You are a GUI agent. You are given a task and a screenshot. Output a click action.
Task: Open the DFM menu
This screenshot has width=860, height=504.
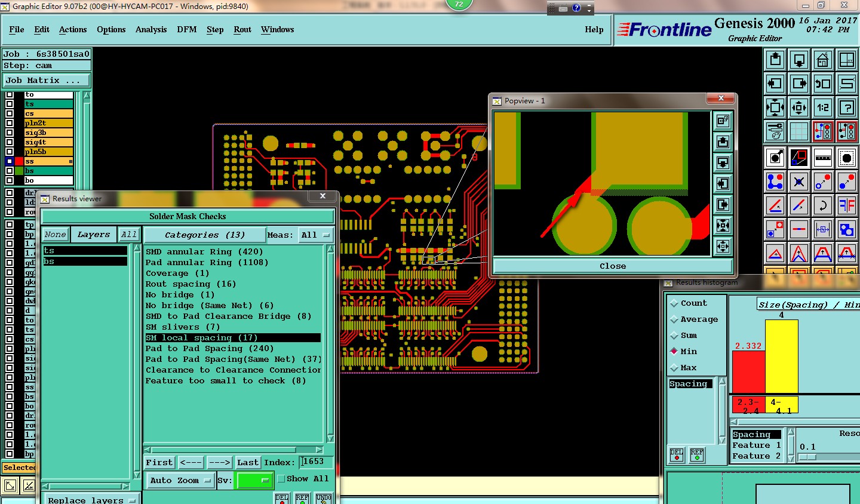(187, 29)
